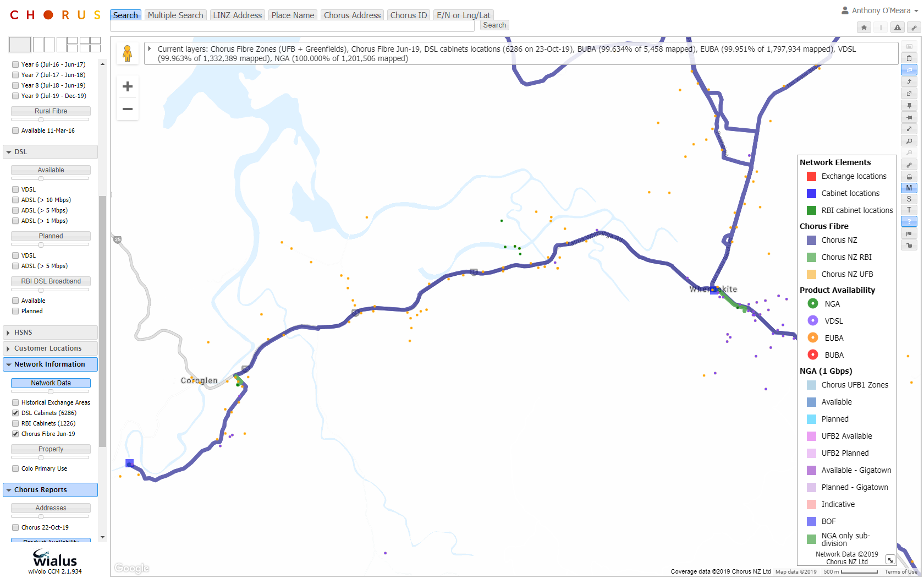Viewport: 924px width, 578px height.
Task: Enable Historical Exchange Areas checkbox
Action: click(15, 402)
